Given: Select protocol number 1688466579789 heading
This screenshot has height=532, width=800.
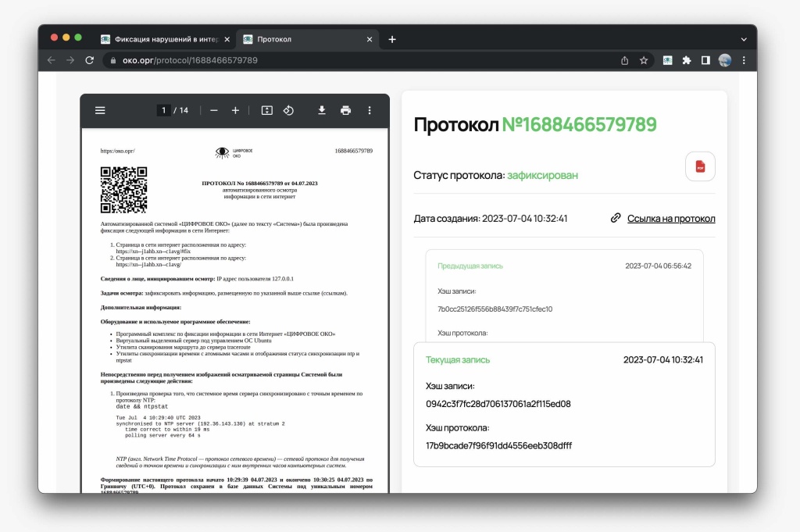Looking at the screenshot, I should pos(579,124).
